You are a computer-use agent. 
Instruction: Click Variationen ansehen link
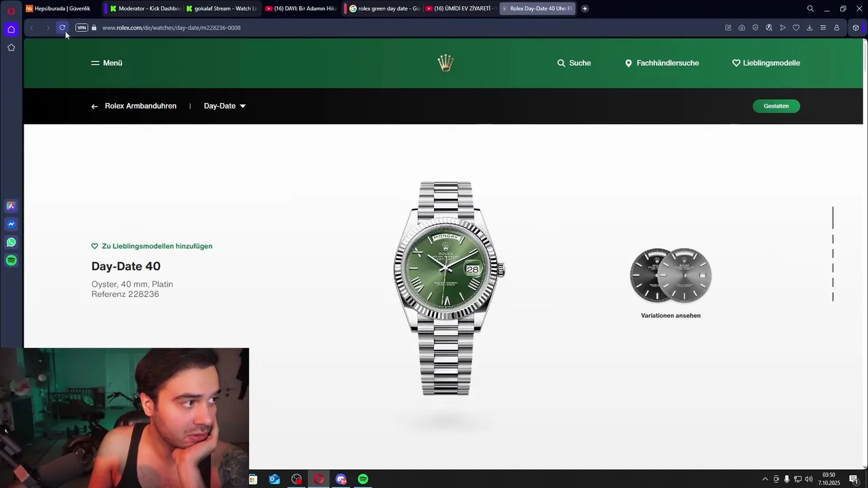671,315
